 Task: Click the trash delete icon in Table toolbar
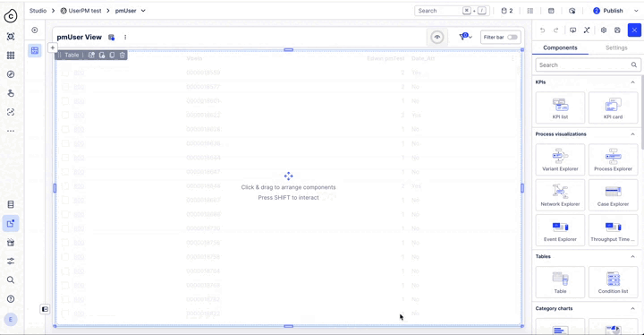coord(123,55)
